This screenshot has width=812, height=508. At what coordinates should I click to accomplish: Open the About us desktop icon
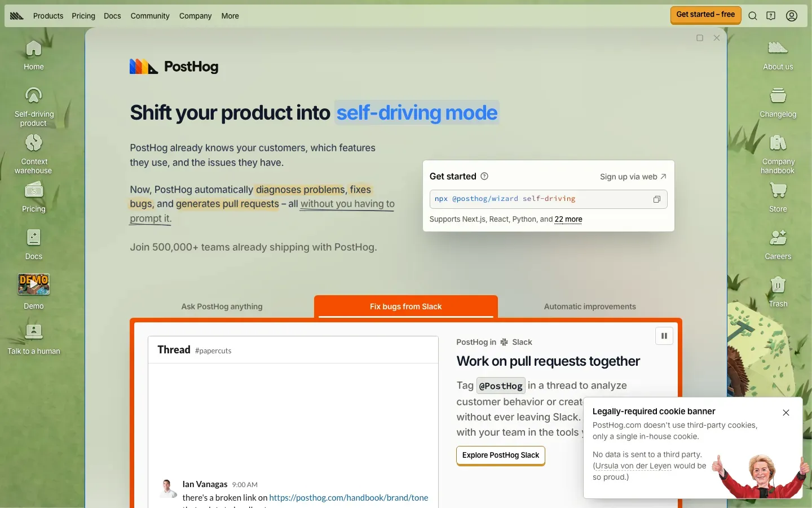(778, 55)
